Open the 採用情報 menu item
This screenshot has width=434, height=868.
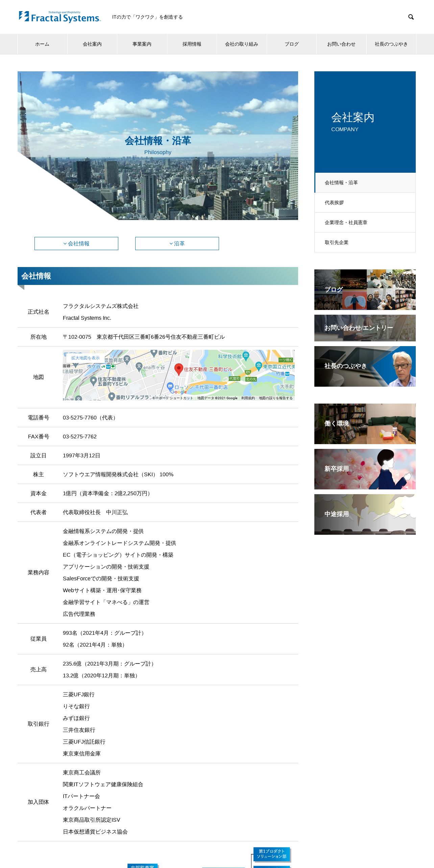tap(192, 44)
